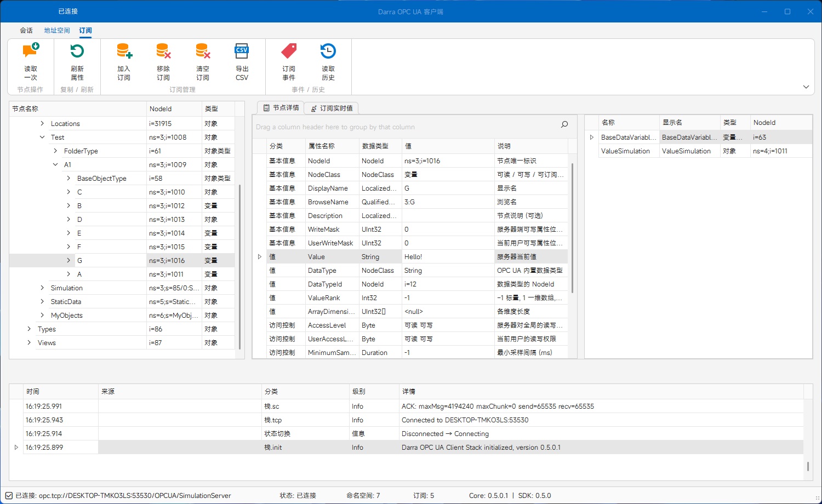This screenshot has height=504, width=822.
Task: Click the 命名空间: 7 status bar entry
Action: [363, 496]
